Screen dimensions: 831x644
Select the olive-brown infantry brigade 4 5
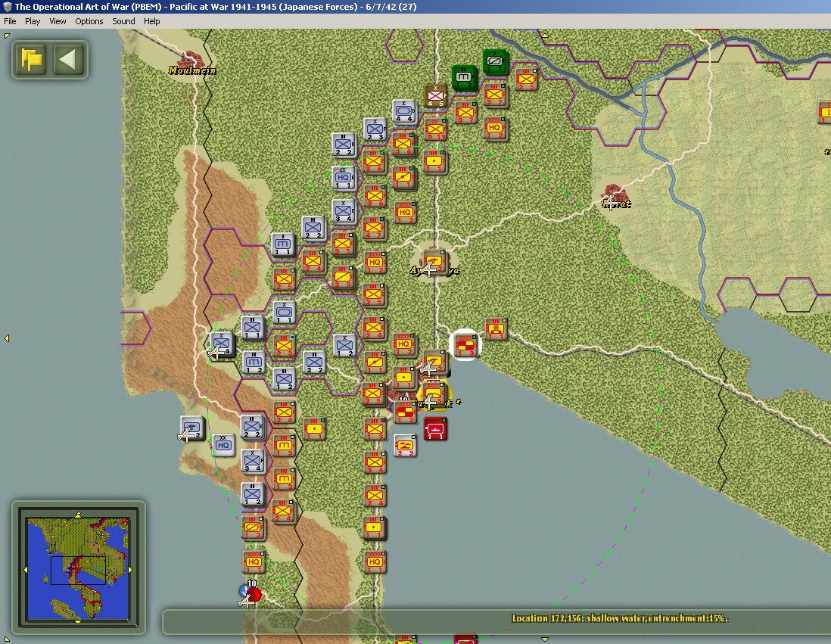pos(436,95)
